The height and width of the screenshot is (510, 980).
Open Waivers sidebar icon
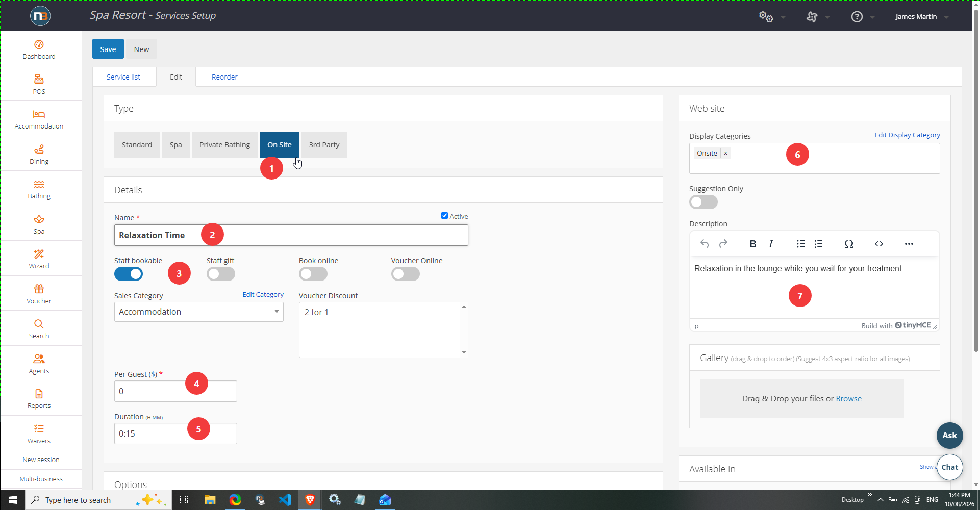39,434
